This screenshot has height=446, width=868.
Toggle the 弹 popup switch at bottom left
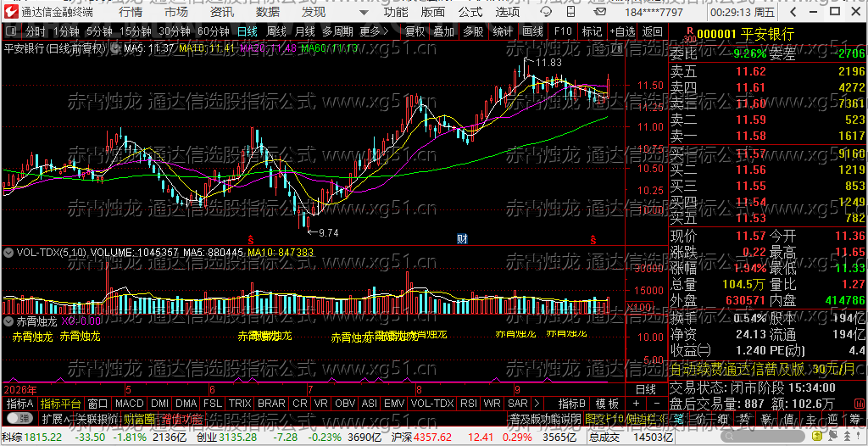point(19,419)
